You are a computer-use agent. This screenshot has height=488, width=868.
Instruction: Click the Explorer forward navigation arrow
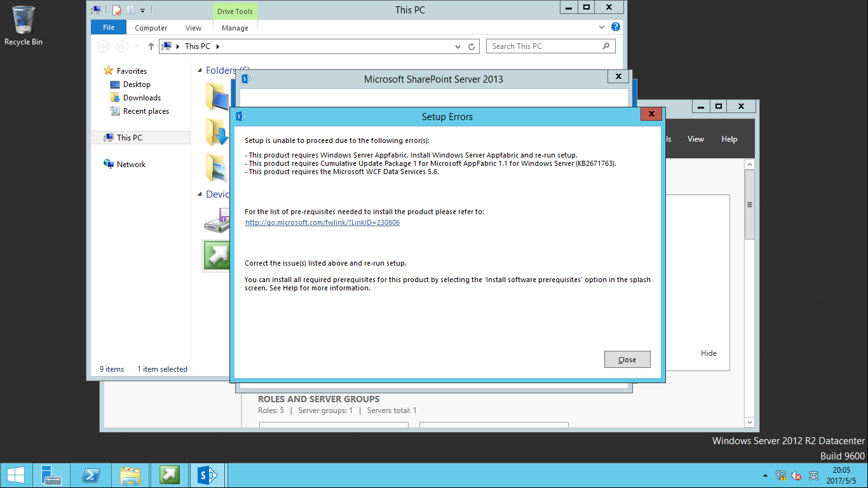[x=122, y=46]
